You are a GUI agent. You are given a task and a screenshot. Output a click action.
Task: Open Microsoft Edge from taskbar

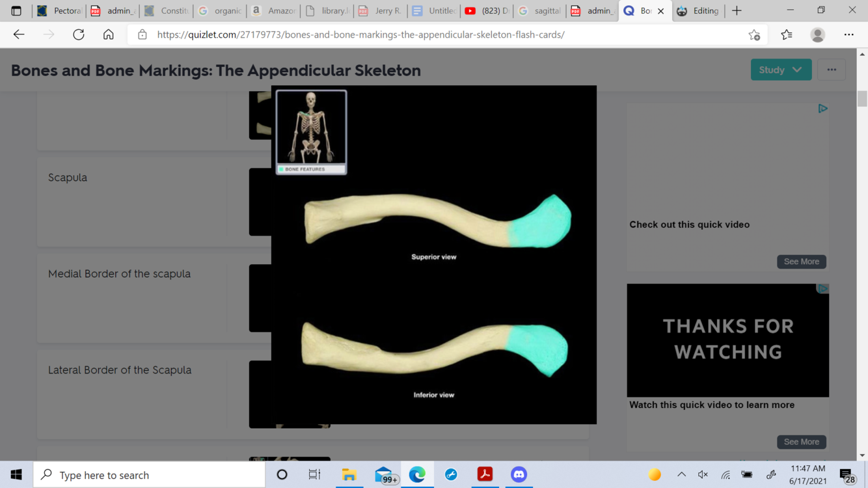(x=417, y=475)
